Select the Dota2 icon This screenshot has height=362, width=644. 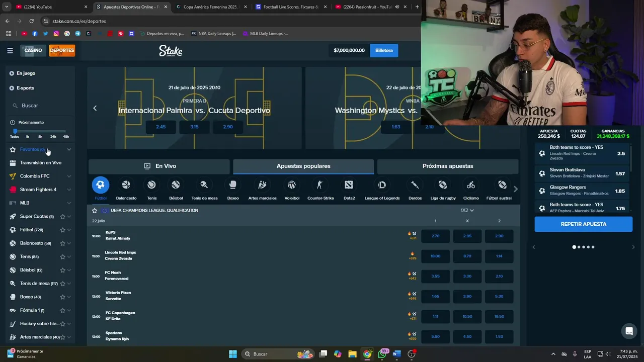349,185
